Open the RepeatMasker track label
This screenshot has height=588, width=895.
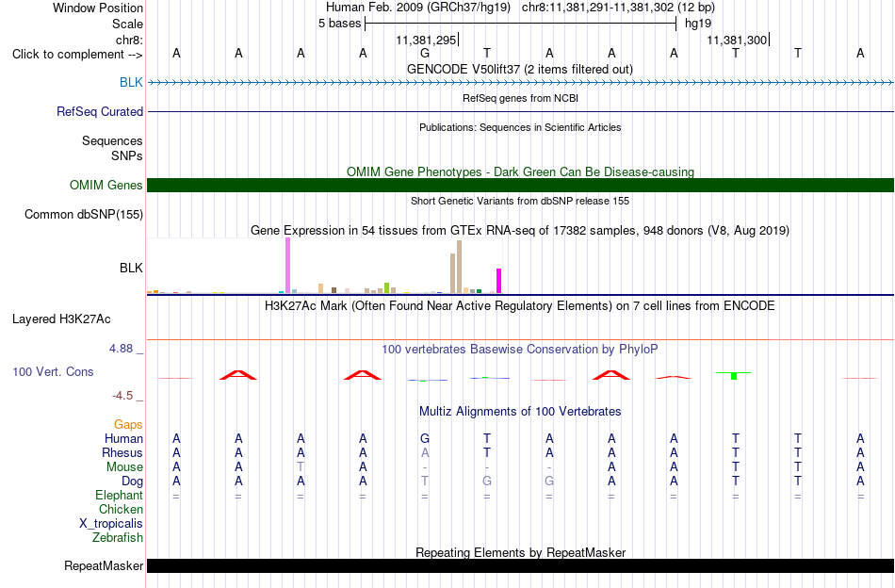point(104,565)
